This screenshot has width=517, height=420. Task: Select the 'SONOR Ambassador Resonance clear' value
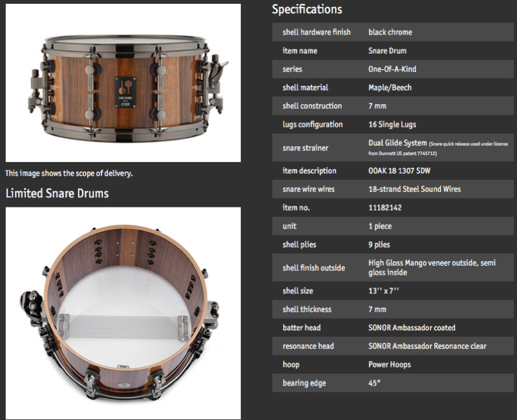point(427,346)
